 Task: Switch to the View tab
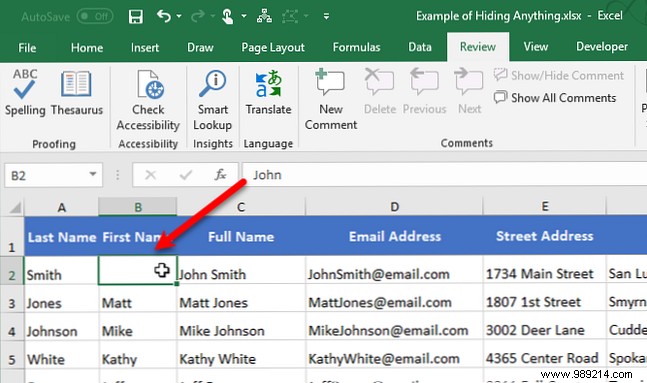tap(536, 47)
